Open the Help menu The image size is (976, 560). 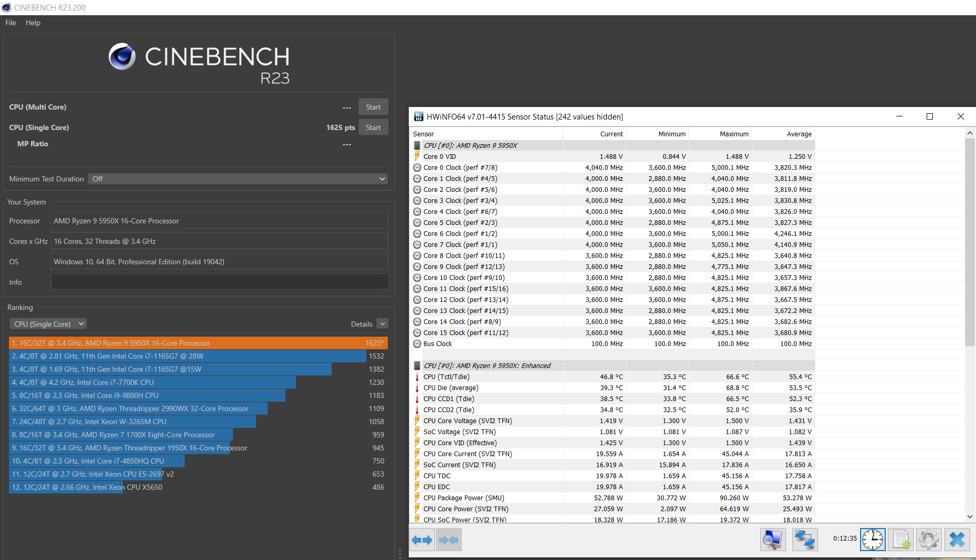click(x=33, y=23)
